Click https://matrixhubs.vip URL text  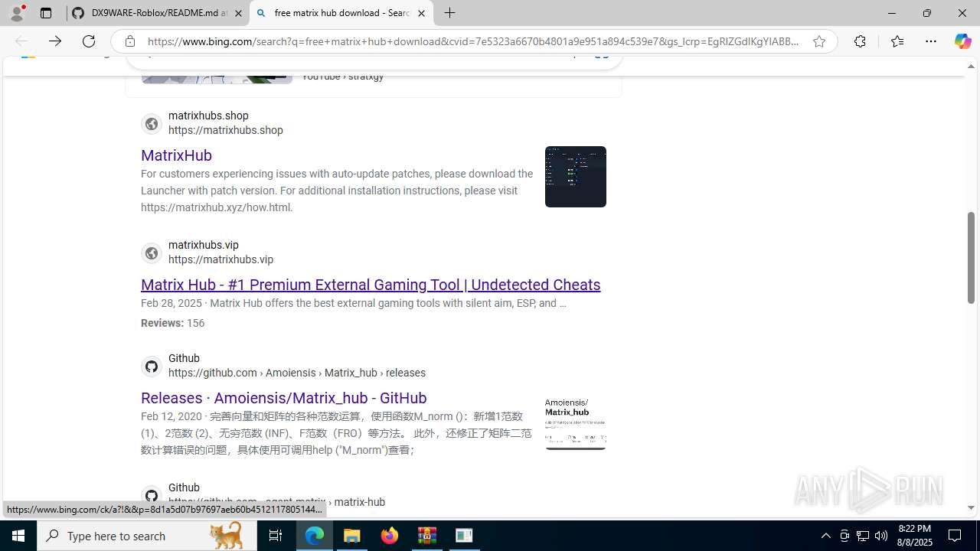point(220,259)
